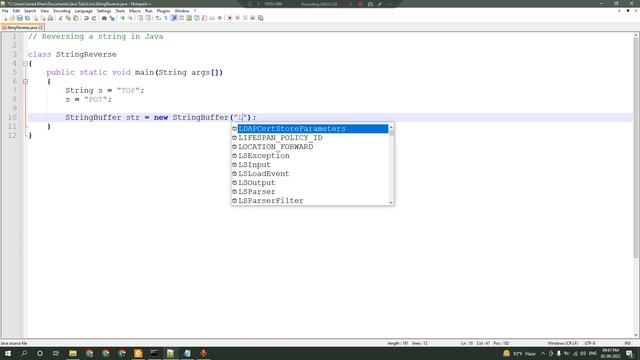The height and width of the screenshot is (360, 640).
Task: Click the Close document toolbar icon
Action: point(35,18)
